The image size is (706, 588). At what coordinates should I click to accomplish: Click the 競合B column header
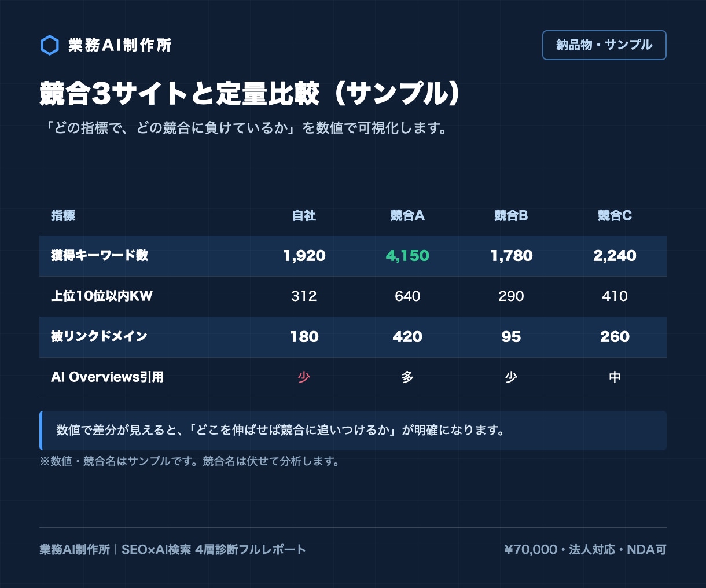(x=511, y=216)
